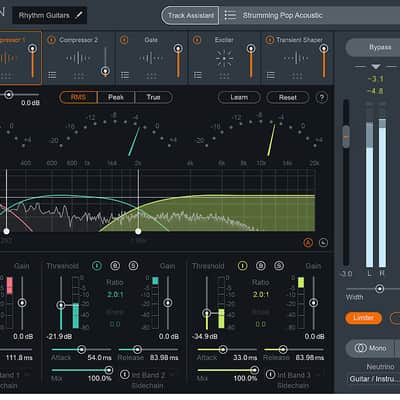Click the Band 2 Threshold slider handle

pos(61,305)
